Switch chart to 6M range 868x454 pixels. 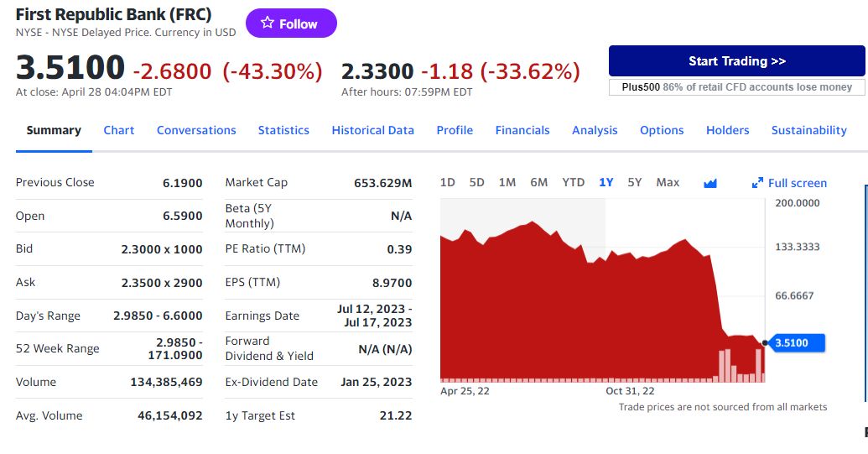(x=538, y=183)
